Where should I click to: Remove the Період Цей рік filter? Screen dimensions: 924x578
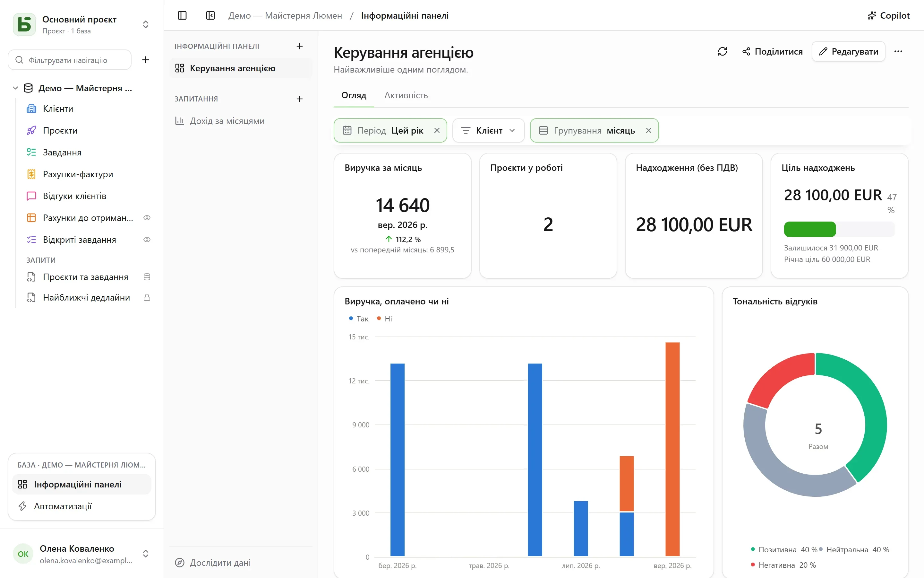(437, 131)
